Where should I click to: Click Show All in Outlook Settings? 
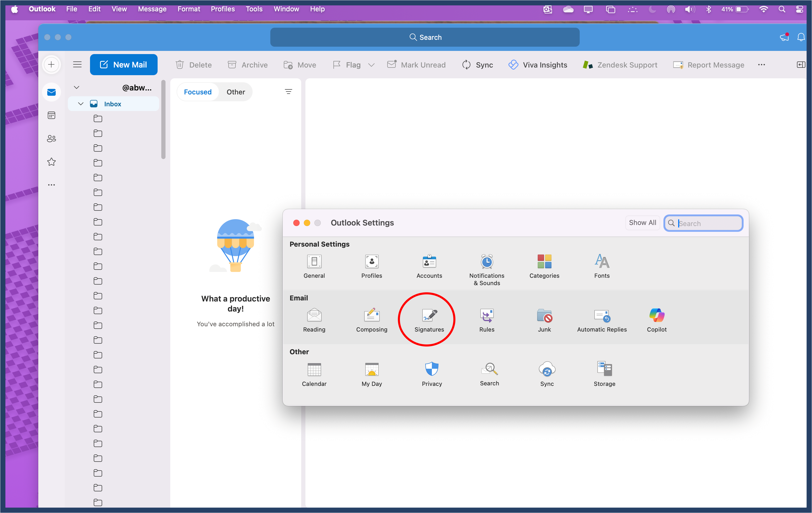coord(642,223)
